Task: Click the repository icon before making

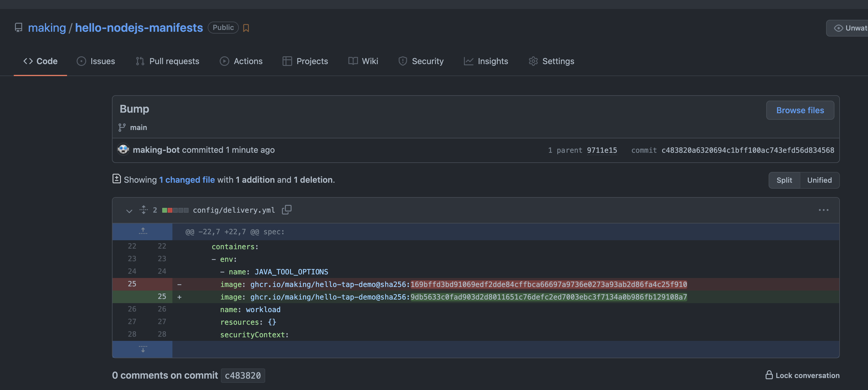Action: click(19, 28)
